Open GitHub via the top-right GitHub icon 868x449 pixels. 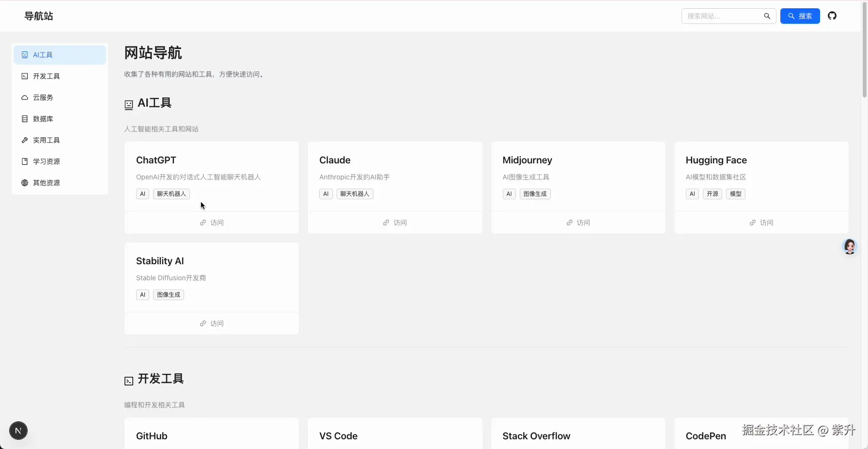click(833, 16)
